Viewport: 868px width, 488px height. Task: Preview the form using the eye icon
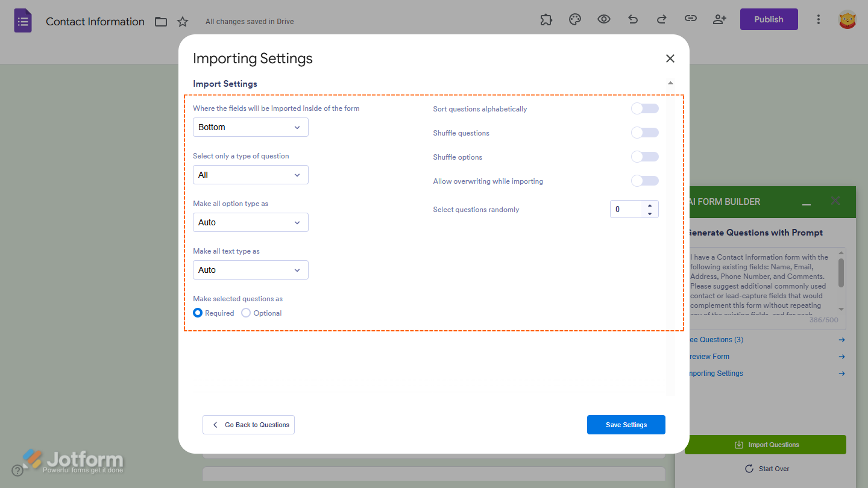pos(603,19)
